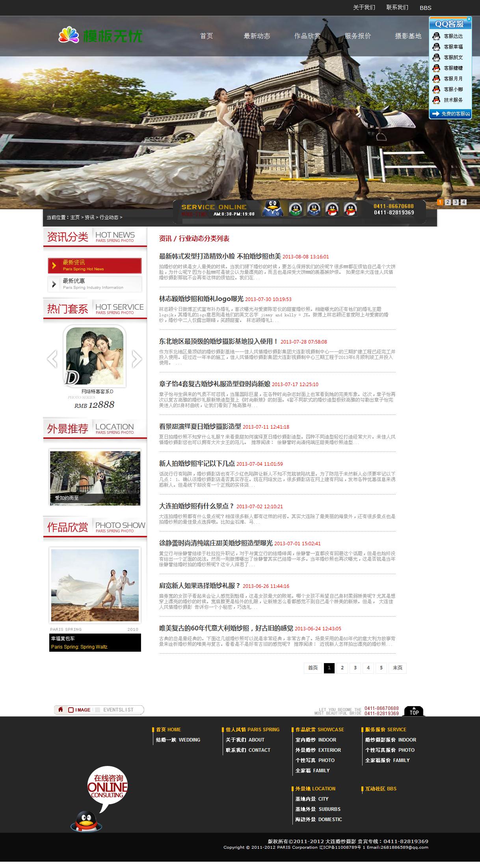Click the large blue QQ penguin icon

click(x=272, y=208)
